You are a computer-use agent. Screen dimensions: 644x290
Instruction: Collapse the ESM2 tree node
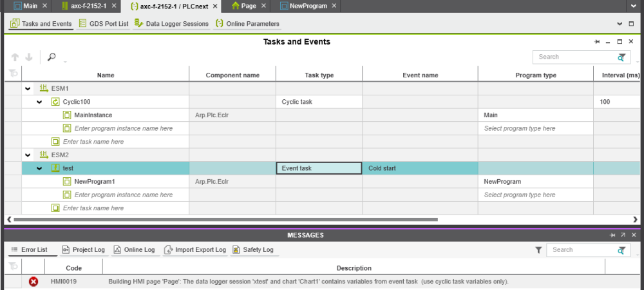point(28,155)
